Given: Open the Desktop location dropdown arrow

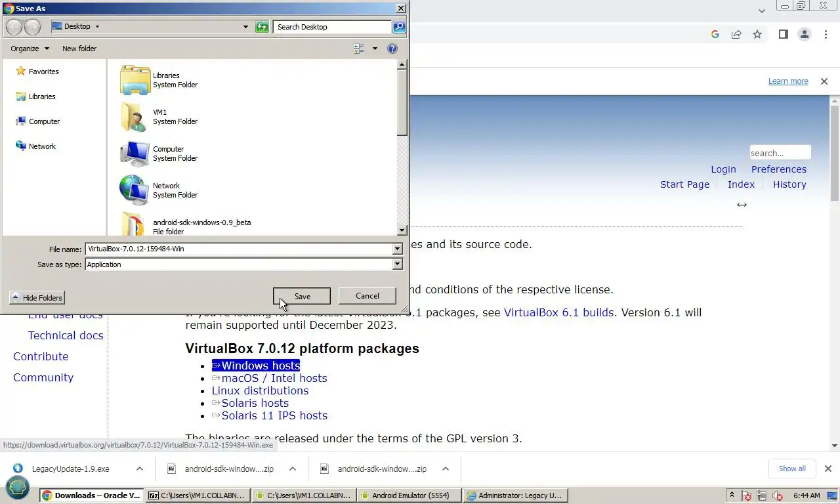Looking at the screenshot, I should click(x=98, y=27).
